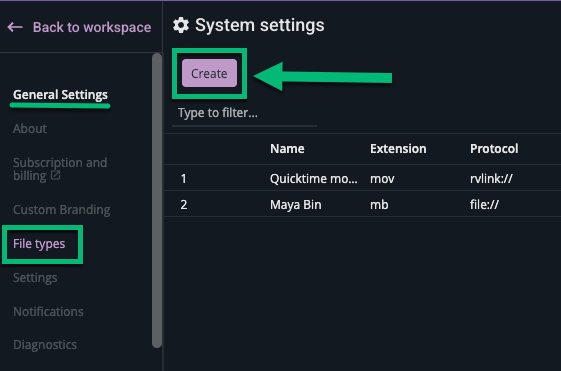Click the file:// protocol cell
The image size is (561, 371).
(484, 205)
